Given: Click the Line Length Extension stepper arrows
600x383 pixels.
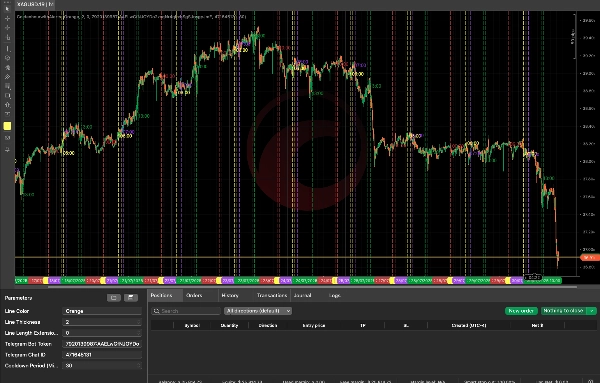Looking at the screenshot, I should (139, 333).
